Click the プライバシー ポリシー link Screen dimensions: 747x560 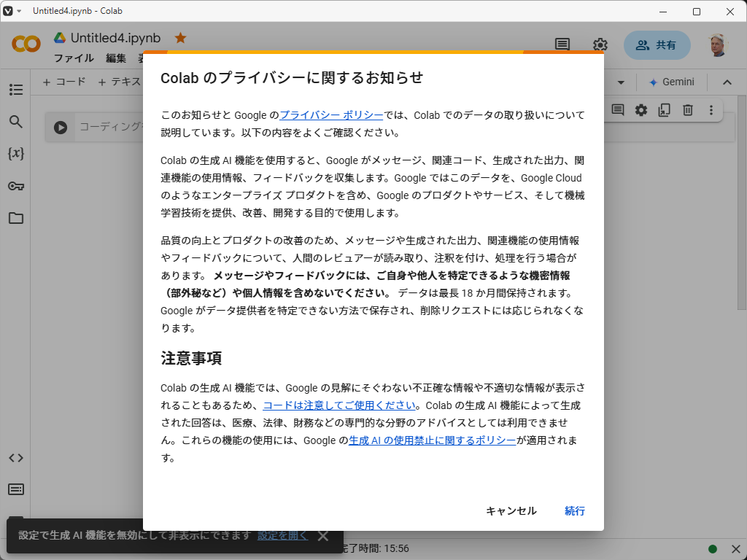331,115
